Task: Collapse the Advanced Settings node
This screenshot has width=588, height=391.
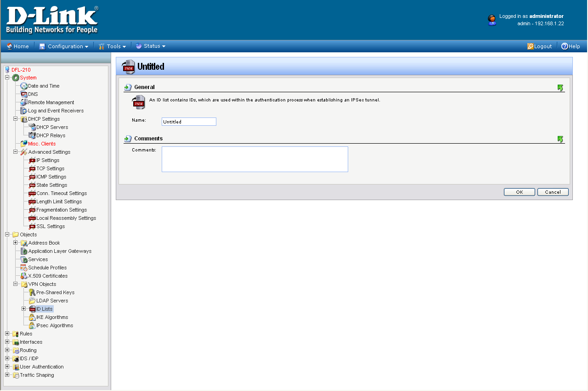Action: tap(15, 152)
